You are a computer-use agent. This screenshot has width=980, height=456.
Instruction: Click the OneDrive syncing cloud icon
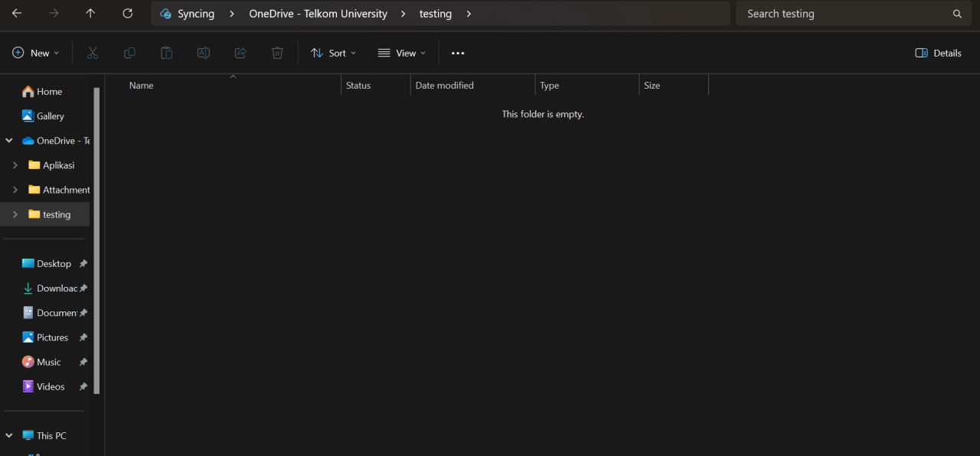click(x=165, y=14)
